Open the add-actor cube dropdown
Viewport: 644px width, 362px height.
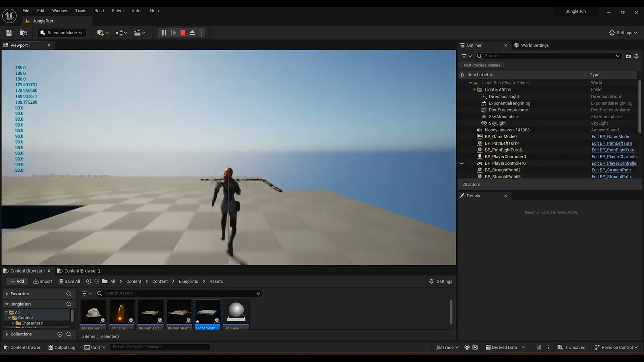click(x=103, y=33)
